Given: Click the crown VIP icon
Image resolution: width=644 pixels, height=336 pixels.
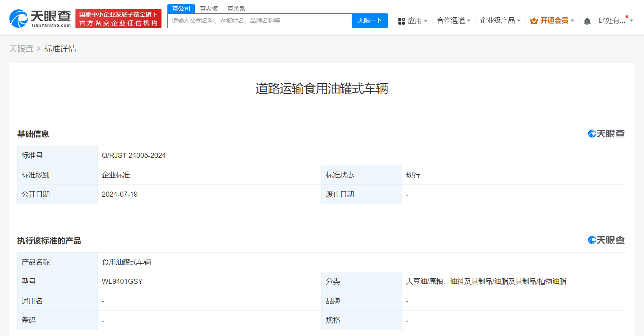Looking at the screenshot, I should point(534,21).
